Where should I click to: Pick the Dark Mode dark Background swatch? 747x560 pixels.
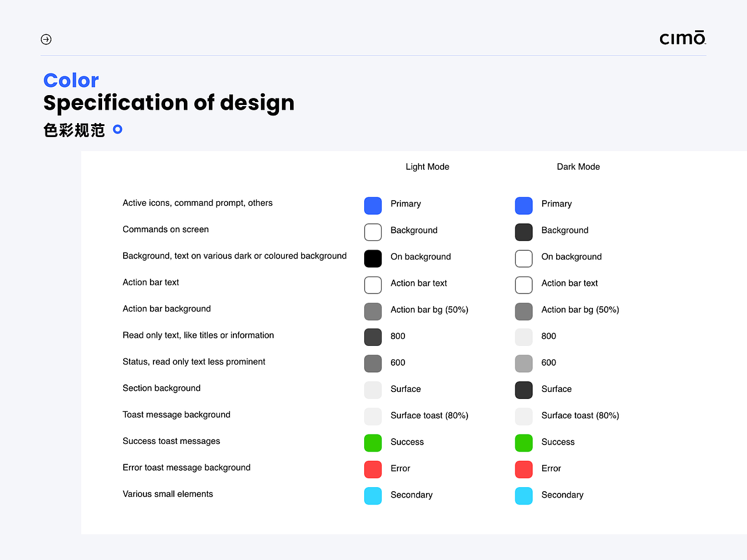(x=523, y=232)
